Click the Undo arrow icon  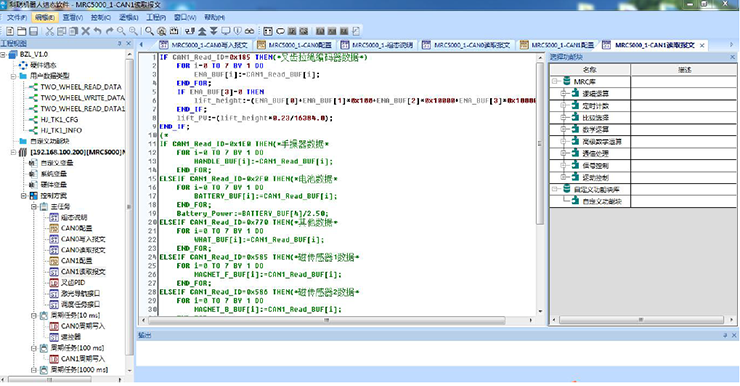coord(97,31)
